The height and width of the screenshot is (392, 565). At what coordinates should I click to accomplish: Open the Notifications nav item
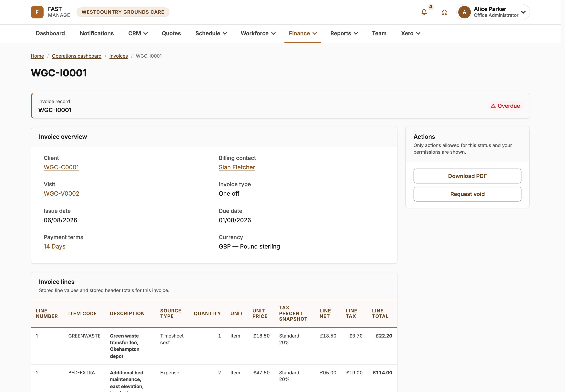[97, 33]
